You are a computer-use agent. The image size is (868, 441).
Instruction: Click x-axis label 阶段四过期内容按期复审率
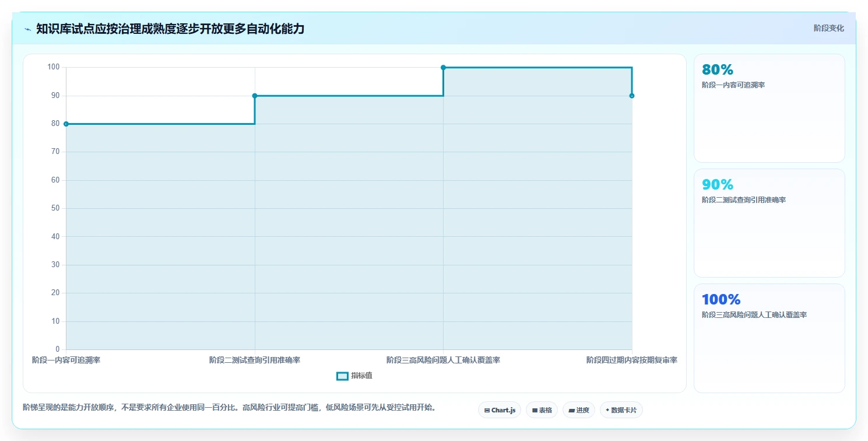click(x=632, y=360)
